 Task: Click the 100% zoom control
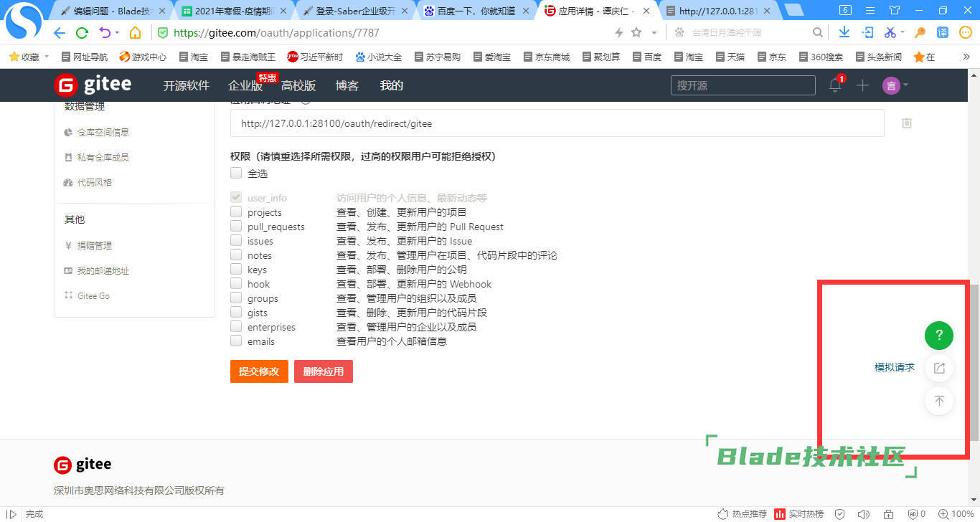click(x=957, y=514)
